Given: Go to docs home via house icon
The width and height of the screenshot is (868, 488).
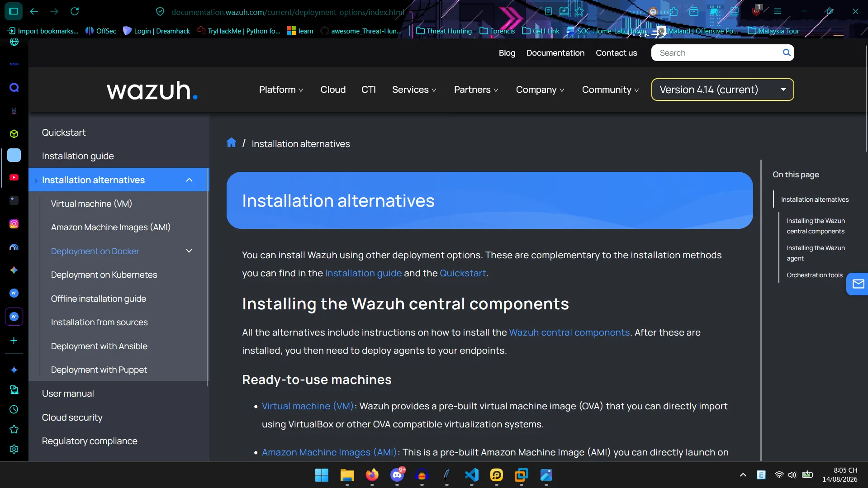Looking at the screenshot, I should pos(231,143).
